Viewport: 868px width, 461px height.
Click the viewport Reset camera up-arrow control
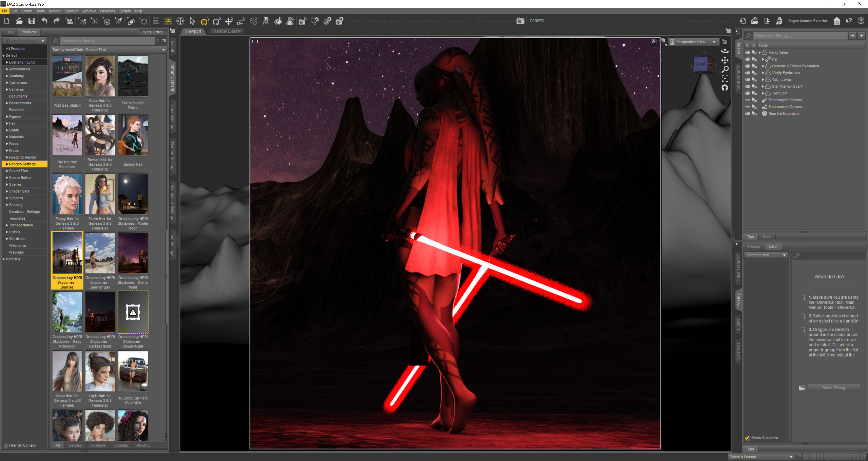[725, 88]
